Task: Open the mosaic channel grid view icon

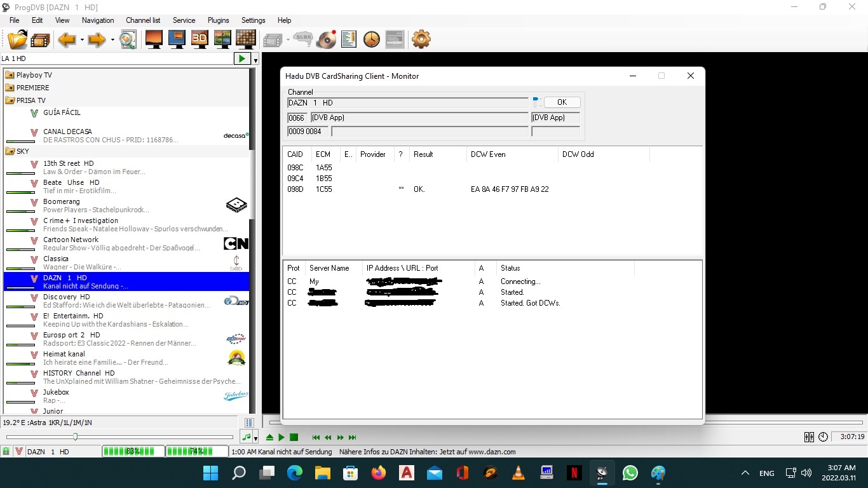Action: 245,39
